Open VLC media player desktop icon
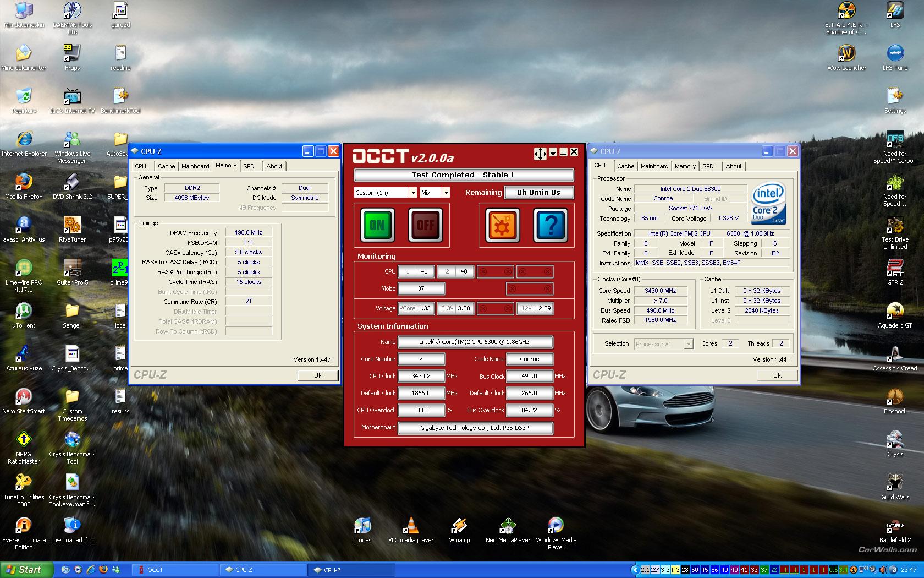 click(411, 531)
